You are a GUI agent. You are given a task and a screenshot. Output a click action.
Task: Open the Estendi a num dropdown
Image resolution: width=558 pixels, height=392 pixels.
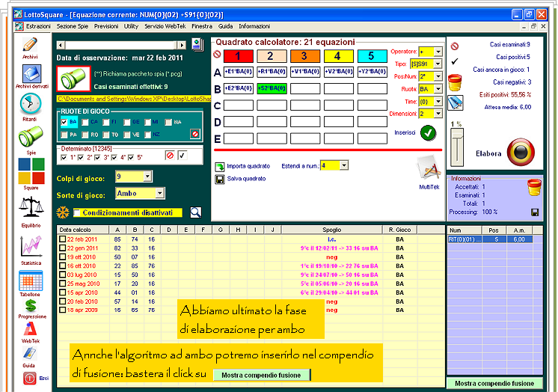(x=344, y=165)
